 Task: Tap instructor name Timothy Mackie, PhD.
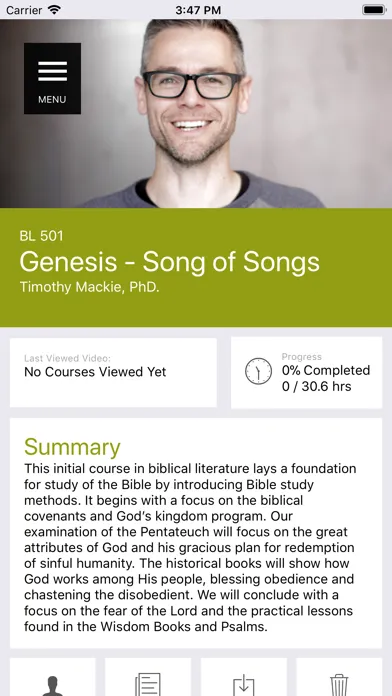tap(89, 287)
